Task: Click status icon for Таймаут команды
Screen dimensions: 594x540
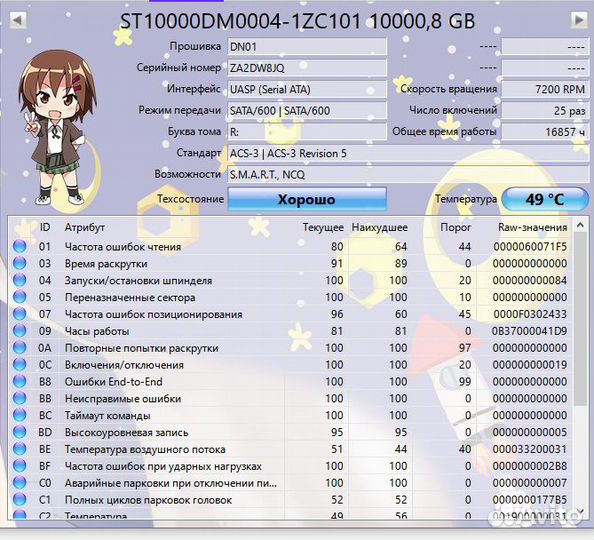Action: [x=20, y=415]
